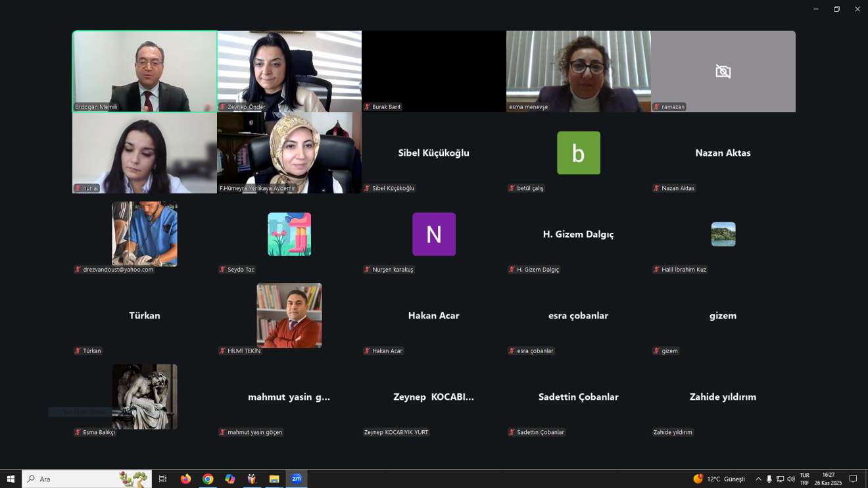Open the TUR TRF keyboard language selector
This screenshot has width=868, height=488.
tap(804, 479)
